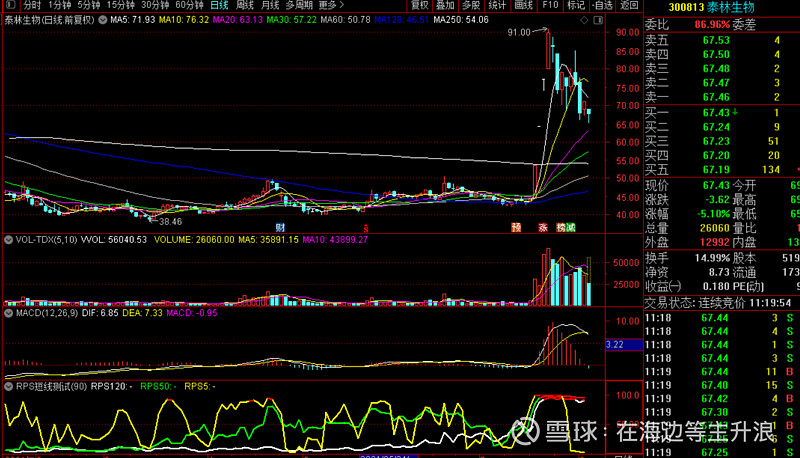The width and height of the screenshot is (800, 458).
Task: Click the side panel toggle icon
Action: [598, 20]
